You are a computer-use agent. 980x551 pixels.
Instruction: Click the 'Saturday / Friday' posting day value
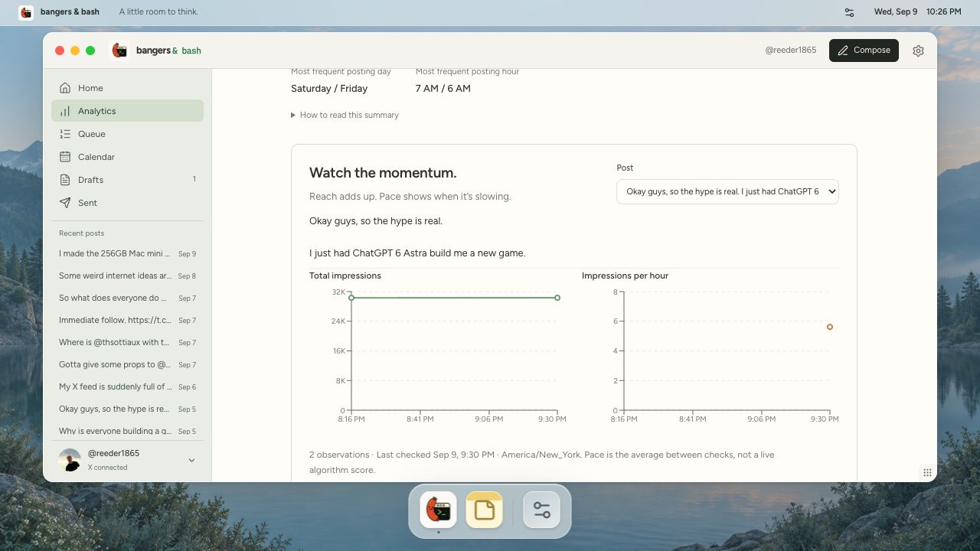(x=329, y=89)
